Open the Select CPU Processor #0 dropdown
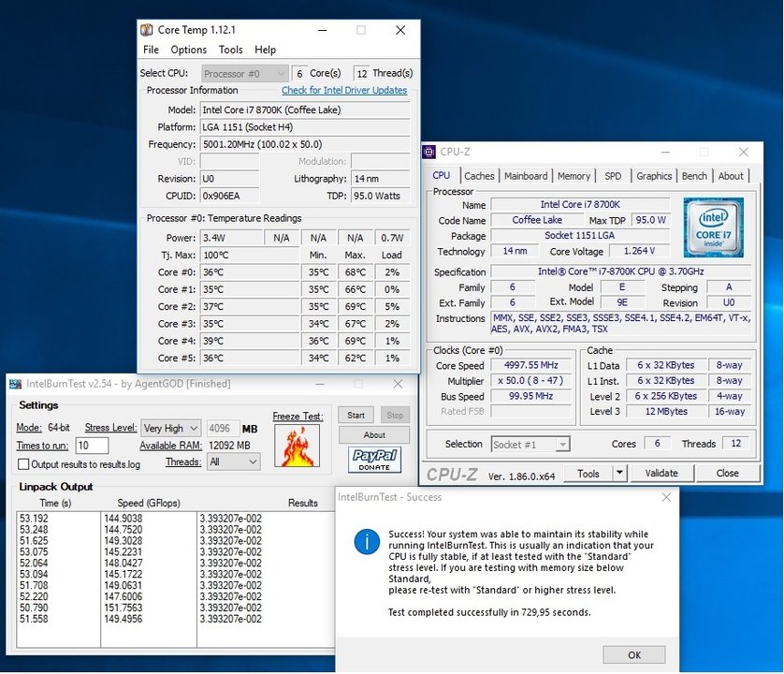784x674 pixels. pos(245,74)
